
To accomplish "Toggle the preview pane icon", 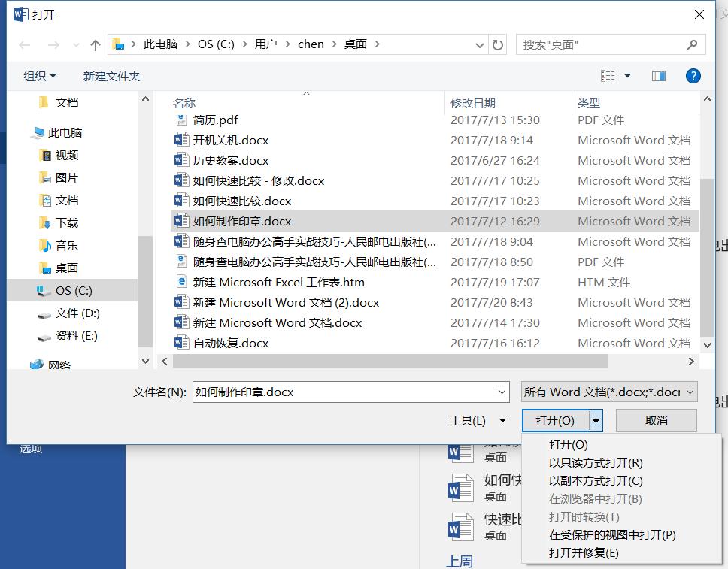I will point(658,75).
